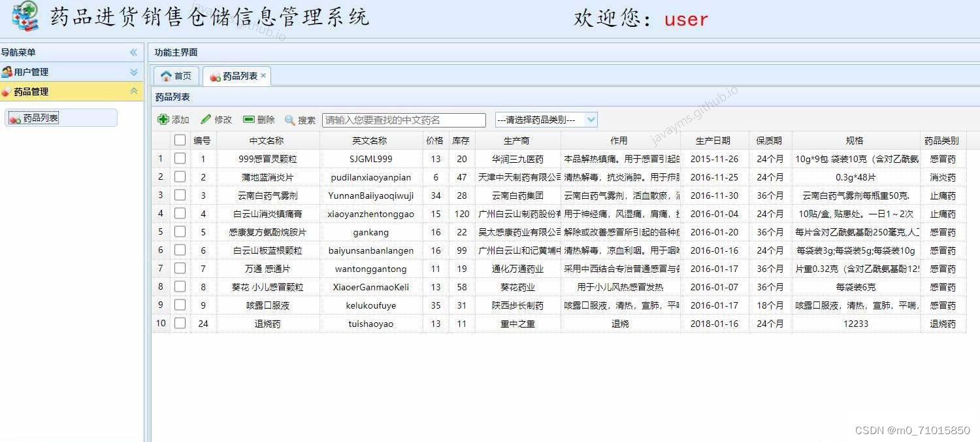The width and height of the screenshot is (980, 442).
Task: Sort by the 生产日期 column header
Action: (x=714, y=141)
